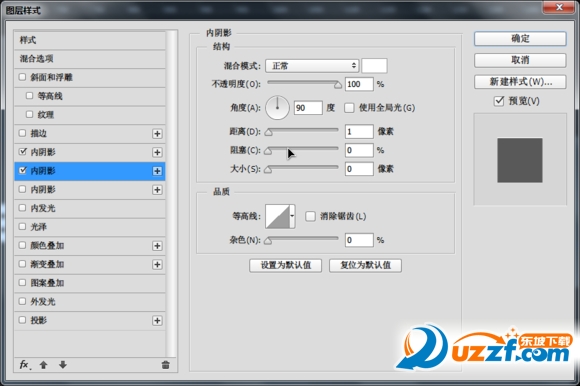The height and width of the screenshot is (386, 580).
Task: Click the gray style preview thumbnail
Action: pyautogui.click(x=520, y=160)
